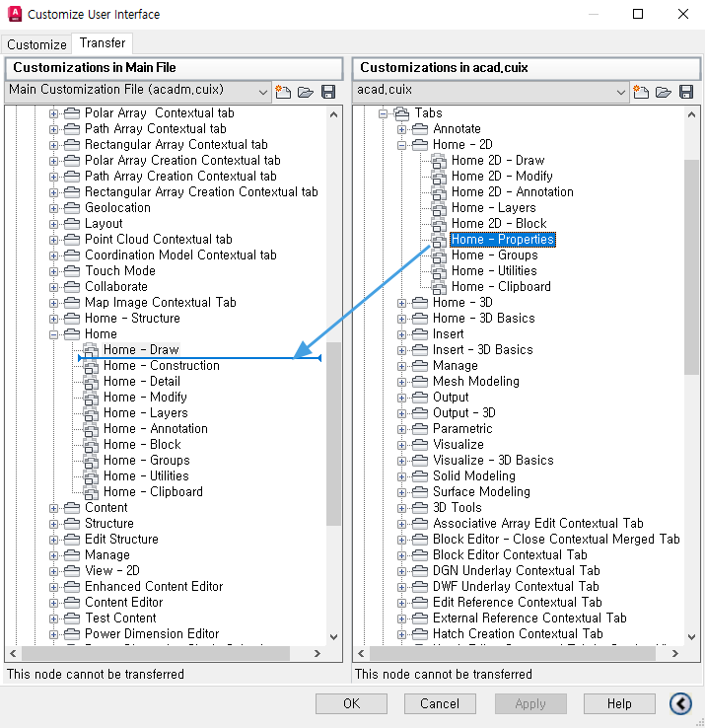The height and width of the screenshot is (728, 705).
Task: Expand the Layout node
Action: tap(54, 224)
